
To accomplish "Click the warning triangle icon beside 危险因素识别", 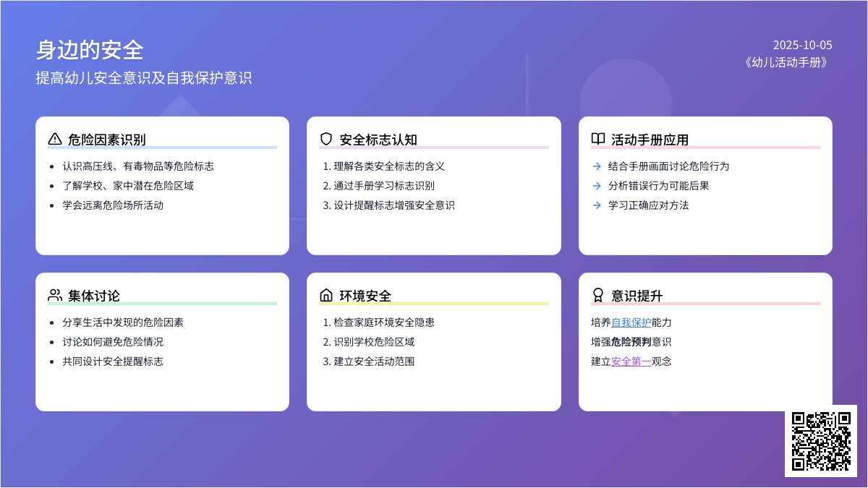I will coord(55,139).
